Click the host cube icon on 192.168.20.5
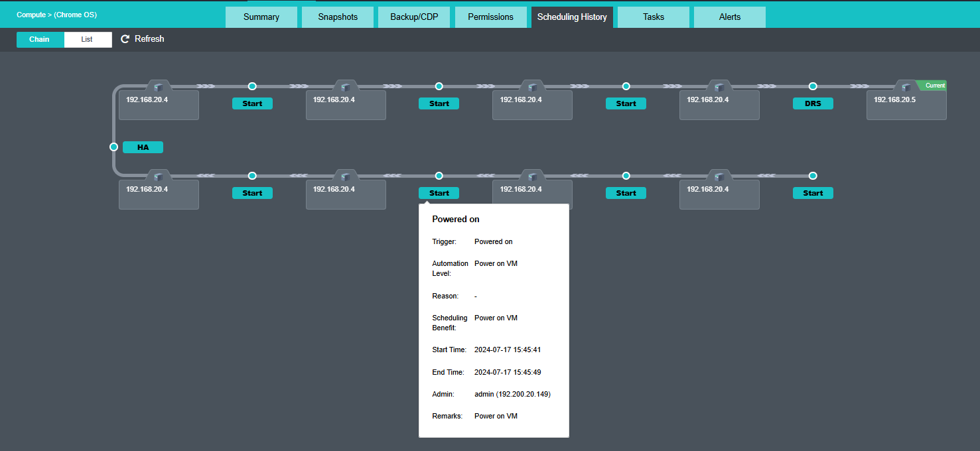The height and width of the screenshot is (451, 980). click(x=906, y=88)
